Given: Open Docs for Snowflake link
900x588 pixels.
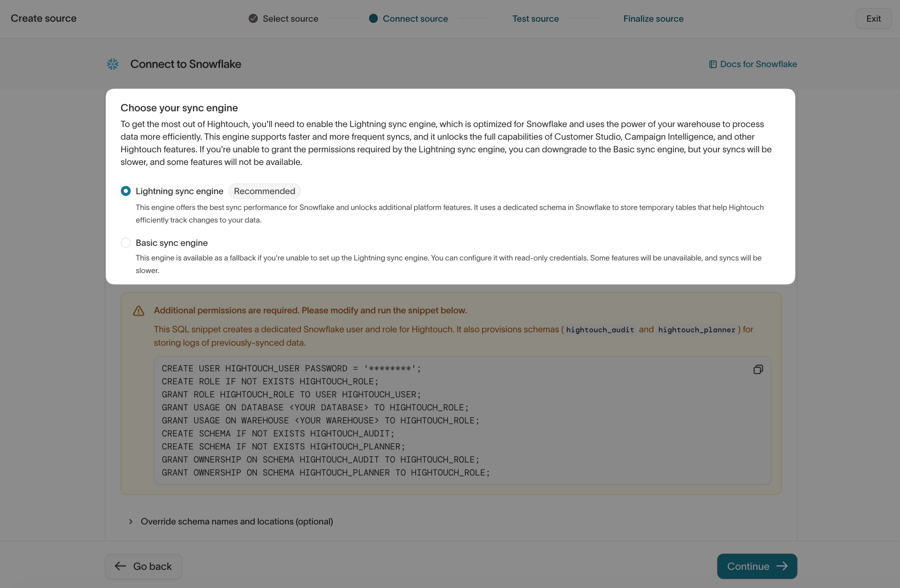Looking at the screenshot, I should 753,64.
